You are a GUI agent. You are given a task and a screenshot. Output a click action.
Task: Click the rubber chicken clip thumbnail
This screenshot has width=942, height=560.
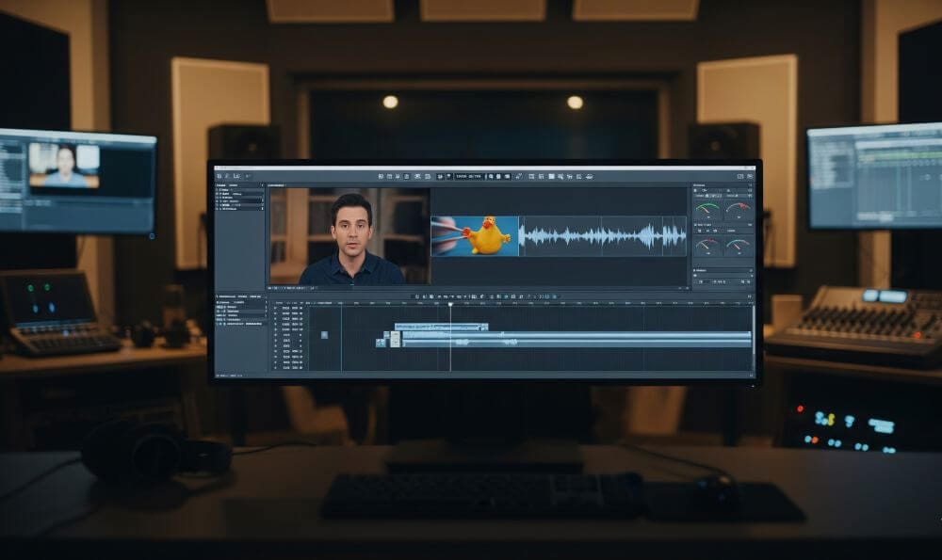(475, 236)
